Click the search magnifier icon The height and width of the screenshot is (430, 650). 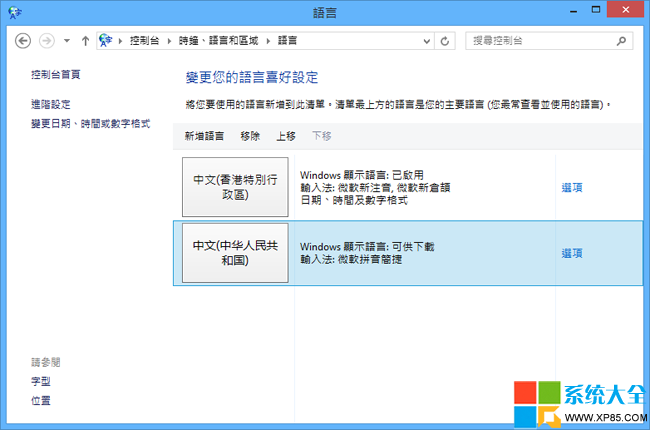[621, 41]
